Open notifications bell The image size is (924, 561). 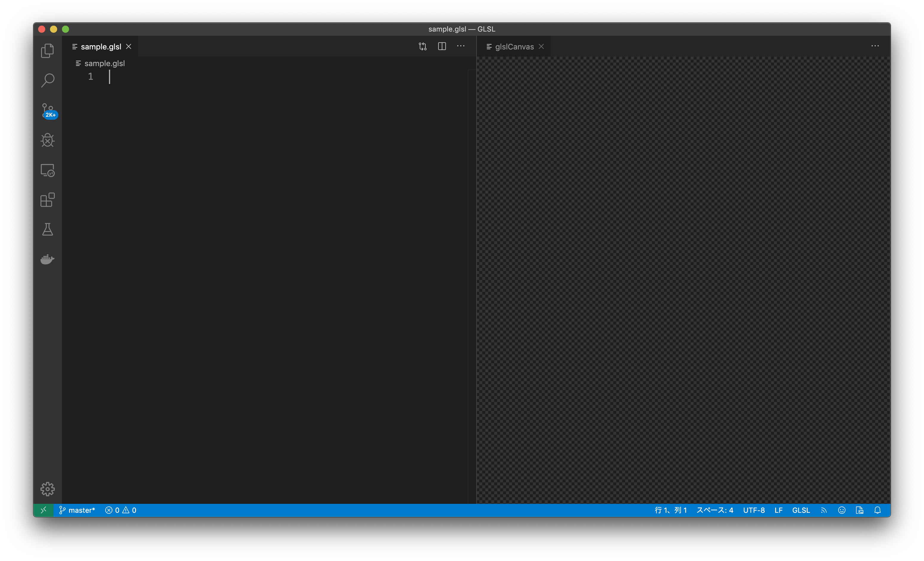878,510
